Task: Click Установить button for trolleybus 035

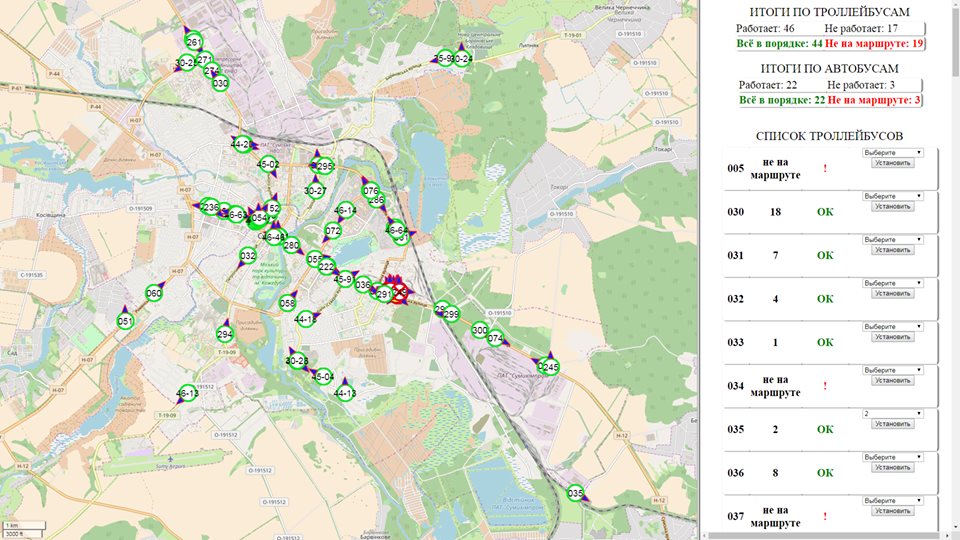Action: tap(893, 424)
